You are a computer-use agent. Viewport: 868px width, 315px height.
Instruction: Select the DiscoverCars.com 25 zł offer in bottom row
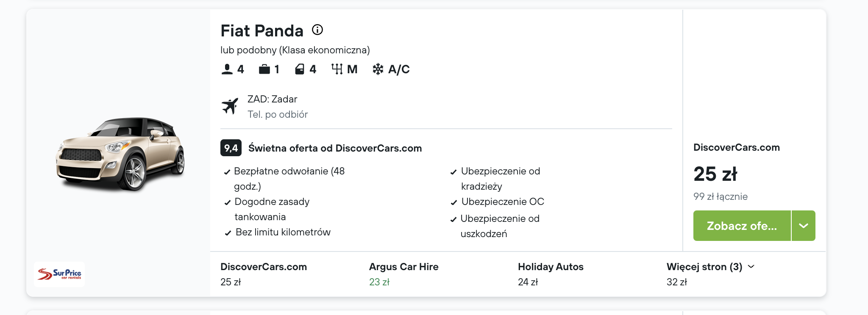point(264,274)
